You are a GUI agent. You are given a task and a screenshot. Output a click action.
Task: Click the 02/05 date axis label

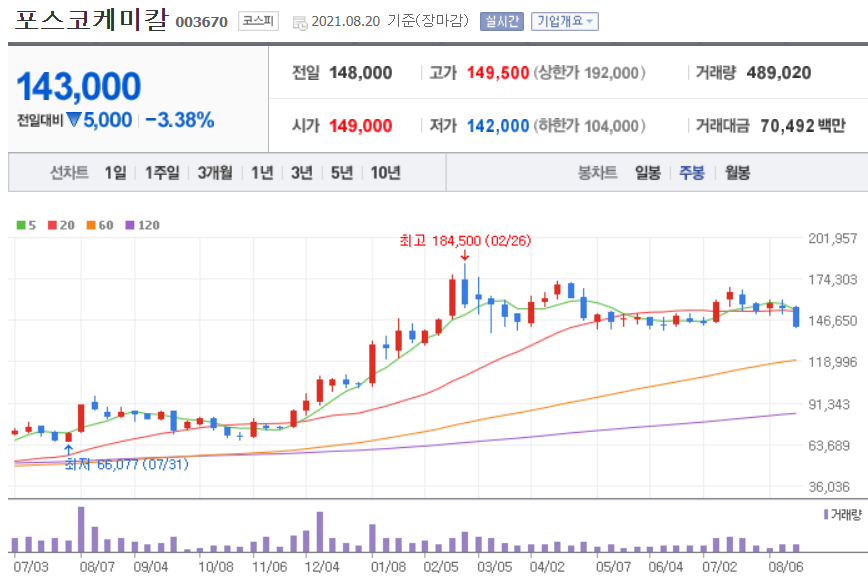point(441,567)
